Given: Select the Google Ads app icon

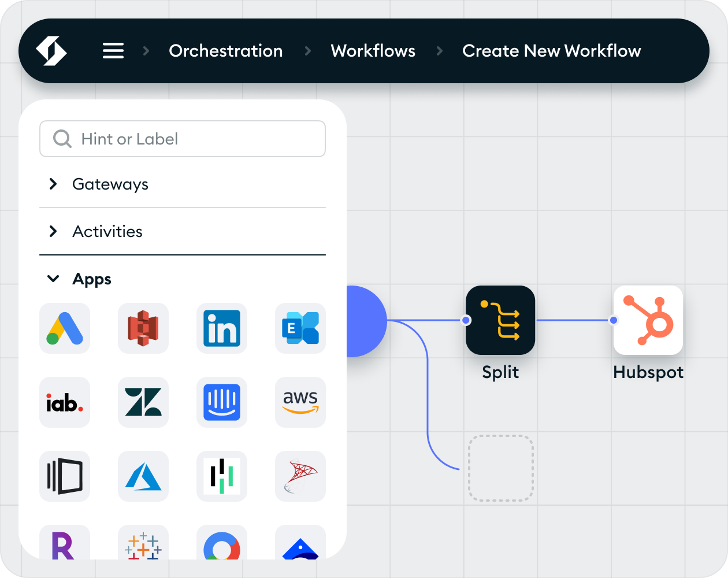Looking at the screenshot, I should 65,328.
